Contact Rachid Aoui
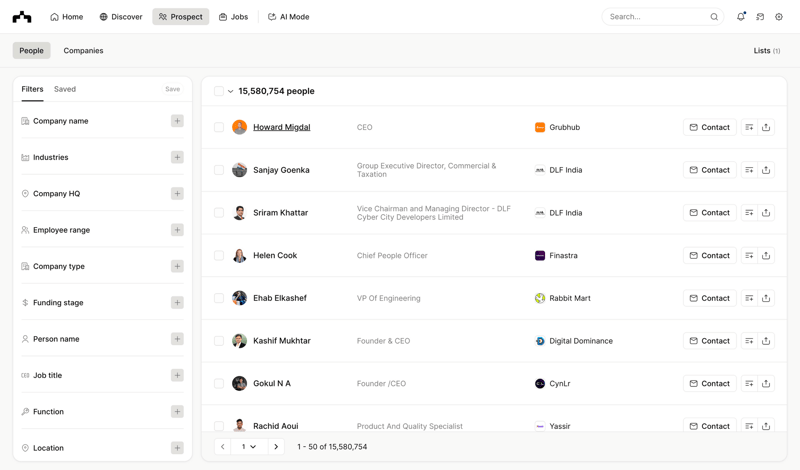 [710, 426]
